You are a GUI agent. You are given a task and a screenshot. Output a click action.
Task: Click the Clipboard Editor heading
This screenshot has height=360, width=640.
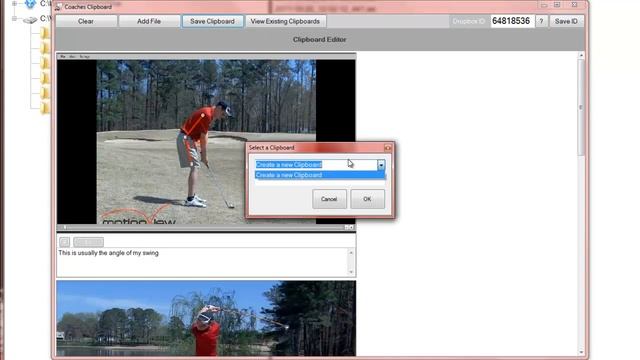coord(319,40)
